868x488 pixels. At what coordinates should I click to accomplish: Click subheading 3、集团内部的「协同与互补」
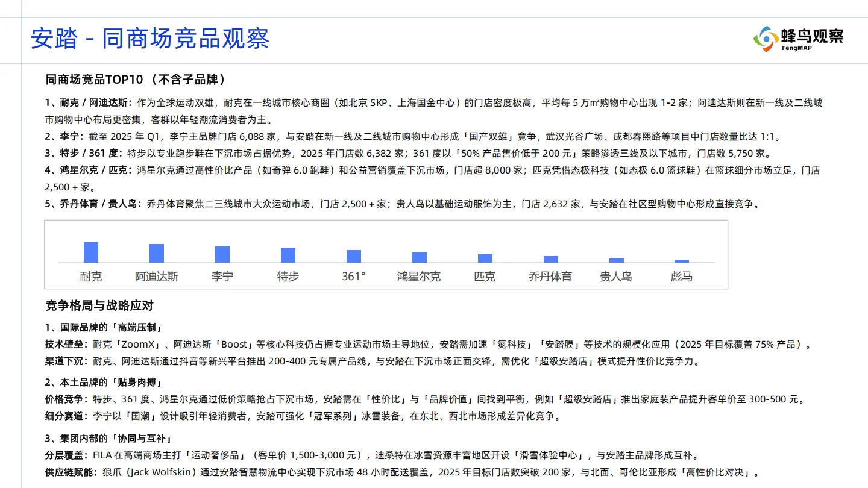click(109, 439)
